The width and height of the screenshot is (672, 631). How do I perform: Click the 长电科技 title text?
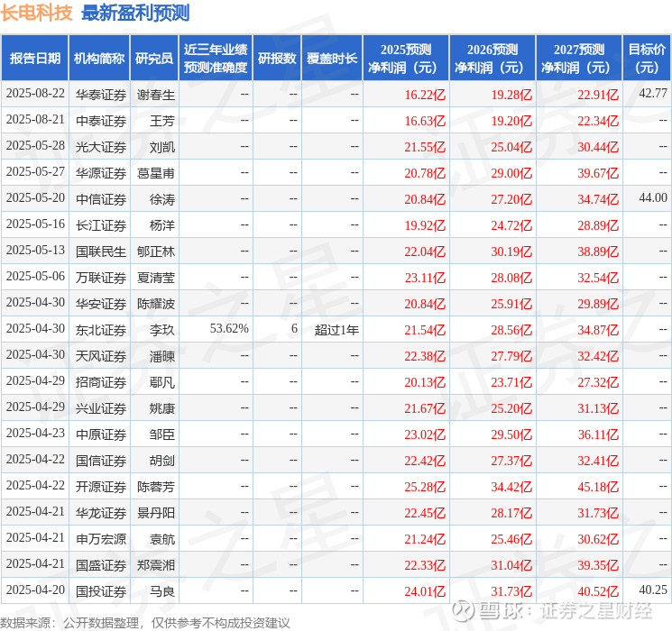coord(37,14)
